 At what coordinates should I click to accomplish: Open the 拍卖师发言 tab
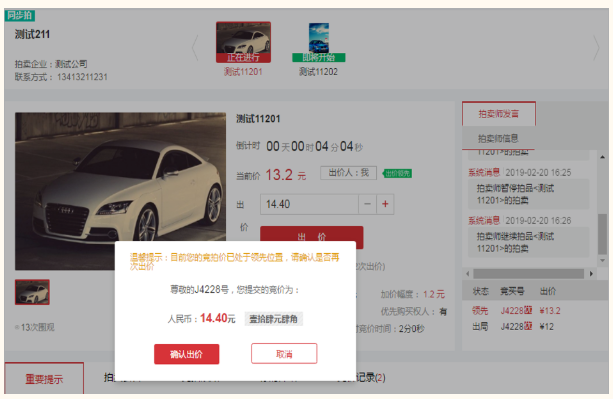[x=499, y=114]
